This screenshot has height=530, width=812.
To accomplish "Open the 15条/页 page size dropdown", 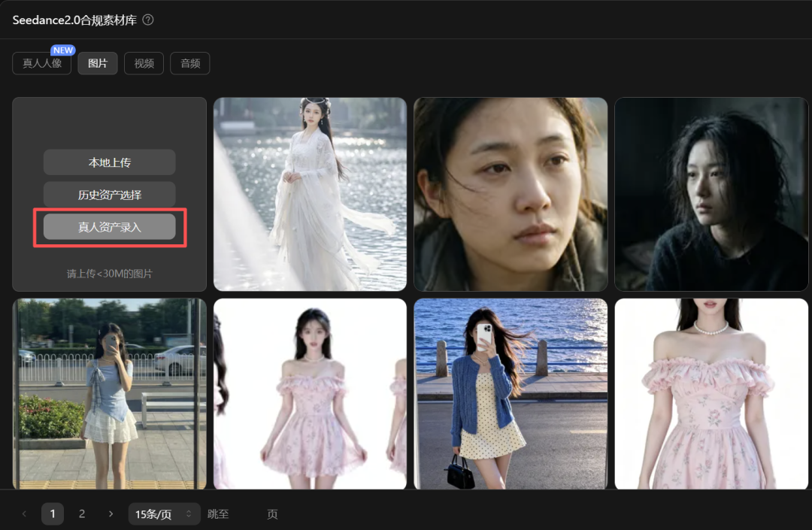I will click(164, 513).
